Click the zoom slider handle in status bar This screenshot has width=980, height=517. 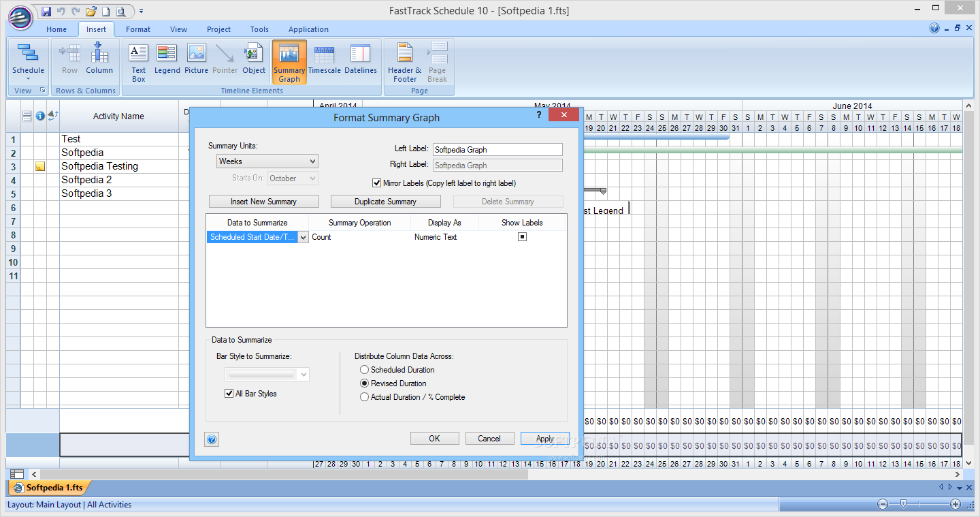[903, 504]
